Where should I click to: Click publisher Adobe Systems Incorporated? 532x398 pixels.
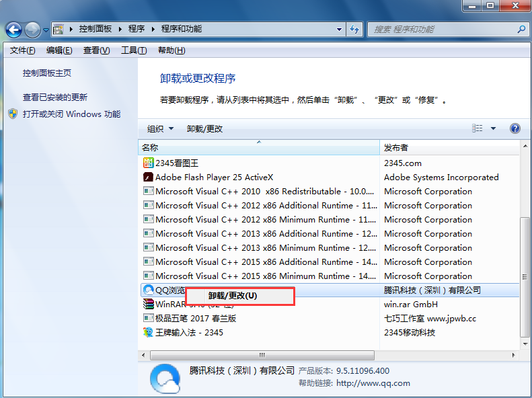(441, 177)
